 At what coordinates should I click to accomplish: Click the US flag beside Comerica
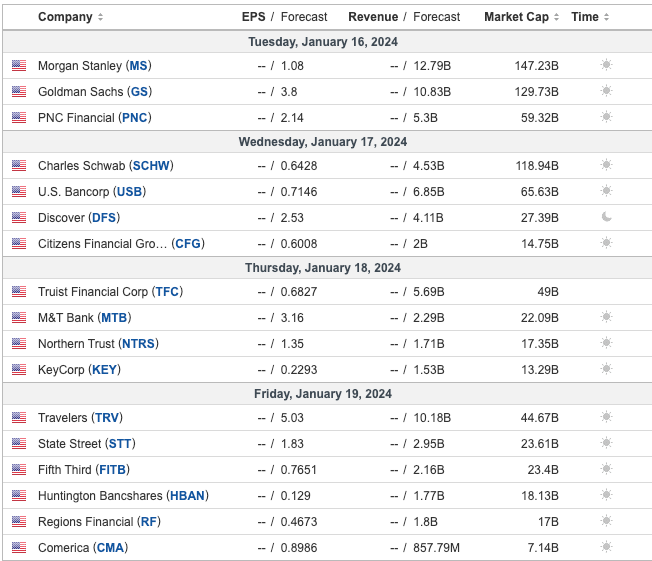(x=19, y=548)
